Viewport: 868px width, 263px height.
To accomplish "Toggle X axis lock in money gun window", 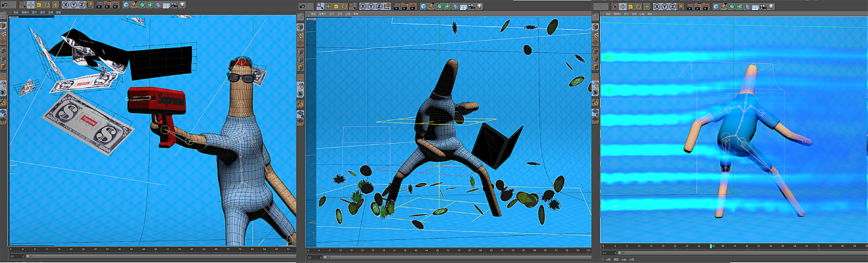I will [66, 5].
